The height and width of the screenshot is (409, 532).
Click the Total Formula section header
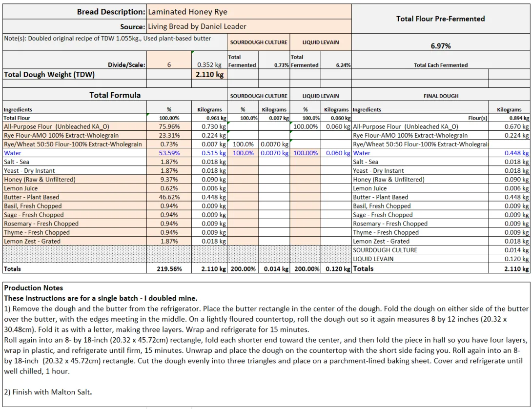tap(115, 95)
